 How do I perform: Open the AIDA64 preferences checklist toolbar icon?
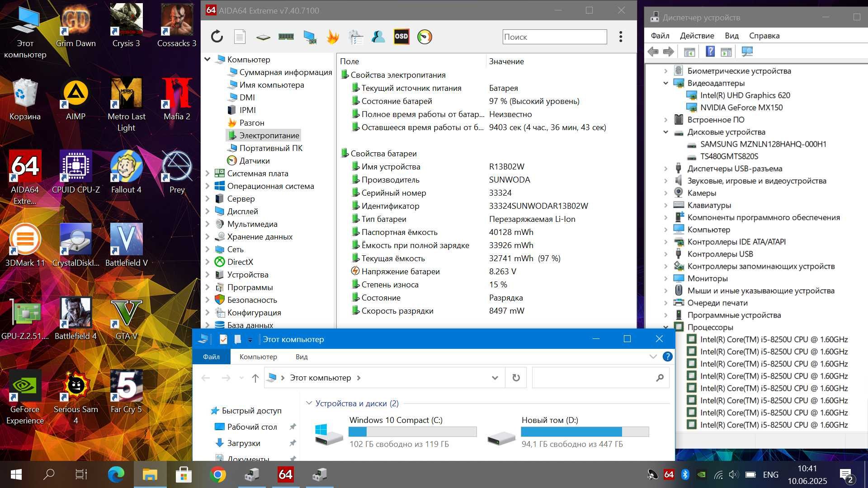(x=356, y=37)
